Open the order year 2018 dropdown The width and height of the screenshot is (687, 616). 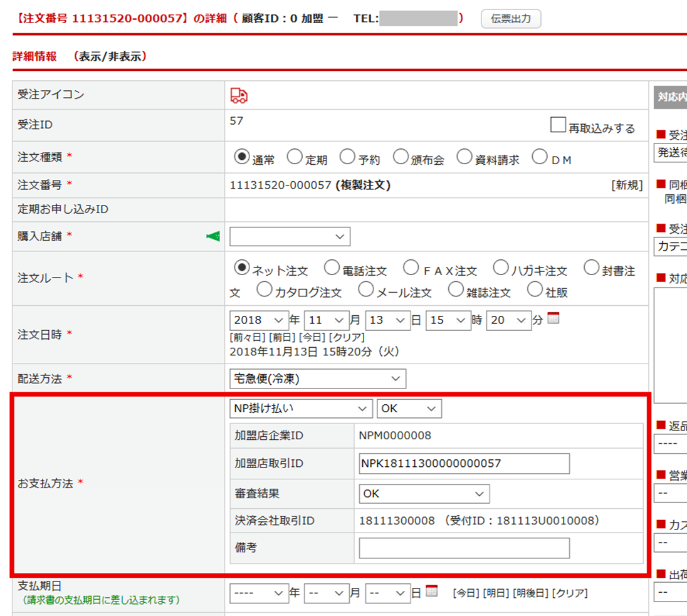tap(259, 320)
